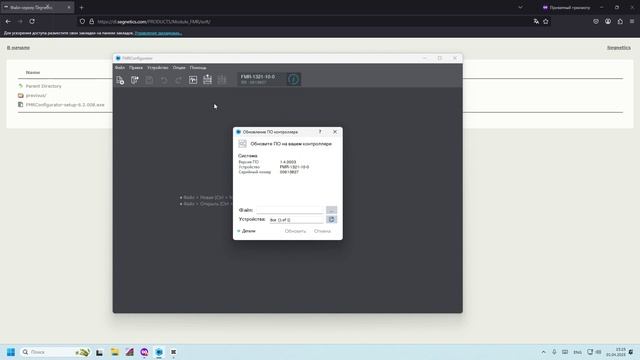Click the Файл path input field

(x=289, y=210)
